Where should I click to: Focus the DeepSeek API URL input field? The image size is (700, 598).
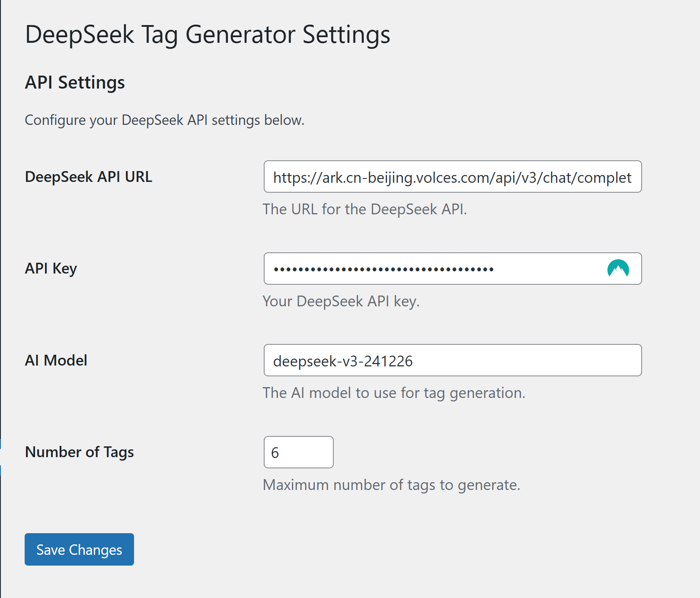click(x=453, y=177)
